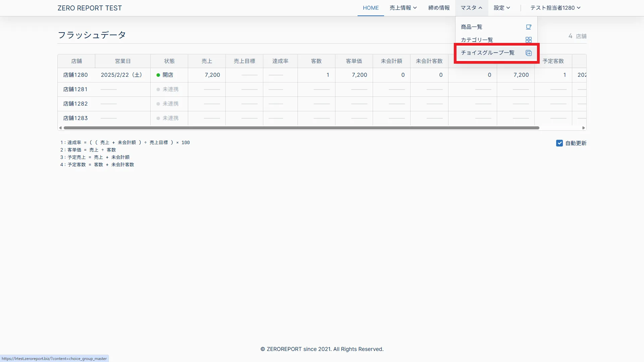Go to the HOME tab
The height and width of the screenshot is (362, 644).
pos(371,8)
